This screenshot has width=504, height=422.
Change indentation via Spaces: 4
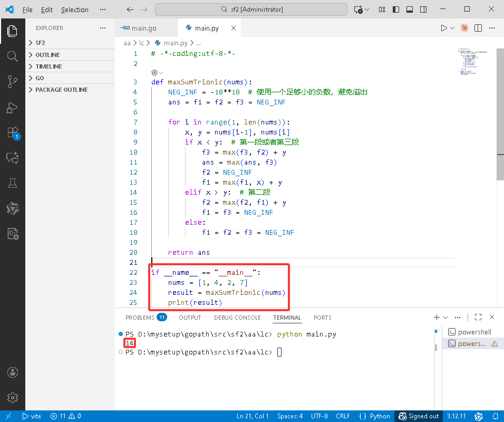[x=290, y=416]
